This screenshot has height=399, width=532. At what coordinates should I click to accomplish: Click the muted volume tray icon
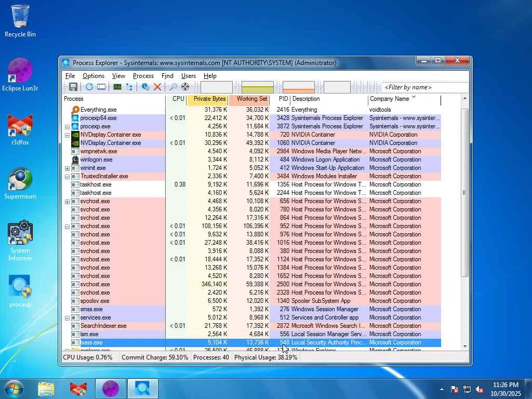(480, 390)
